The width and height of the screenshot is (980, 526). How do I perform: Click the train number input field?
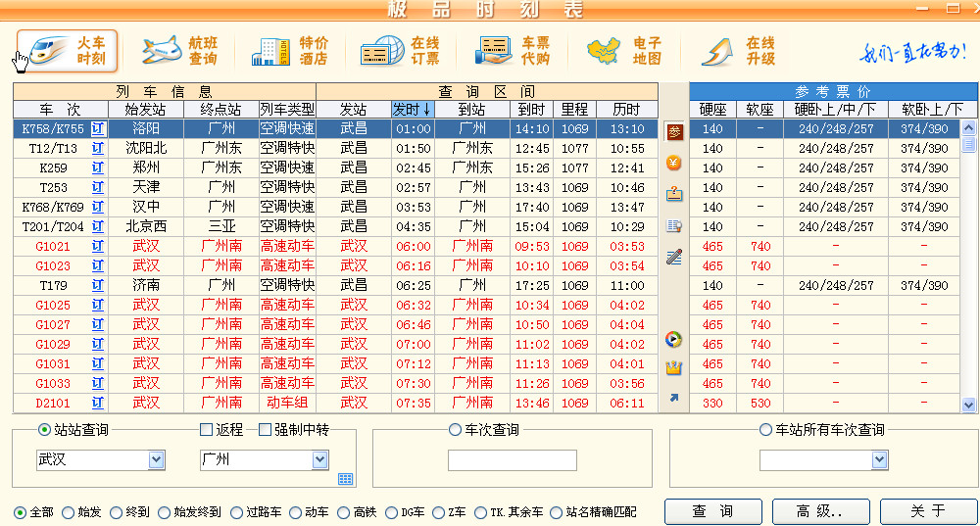(x=512, y=460)
